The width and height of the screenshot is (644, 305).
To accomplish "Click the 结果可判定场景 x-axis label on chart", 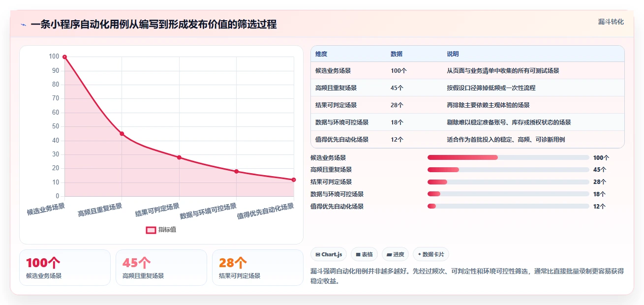I will coord(157,210).
